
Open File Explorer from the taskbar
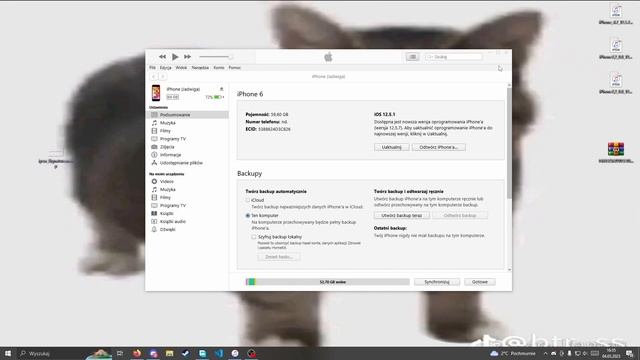tap(169, 353)
